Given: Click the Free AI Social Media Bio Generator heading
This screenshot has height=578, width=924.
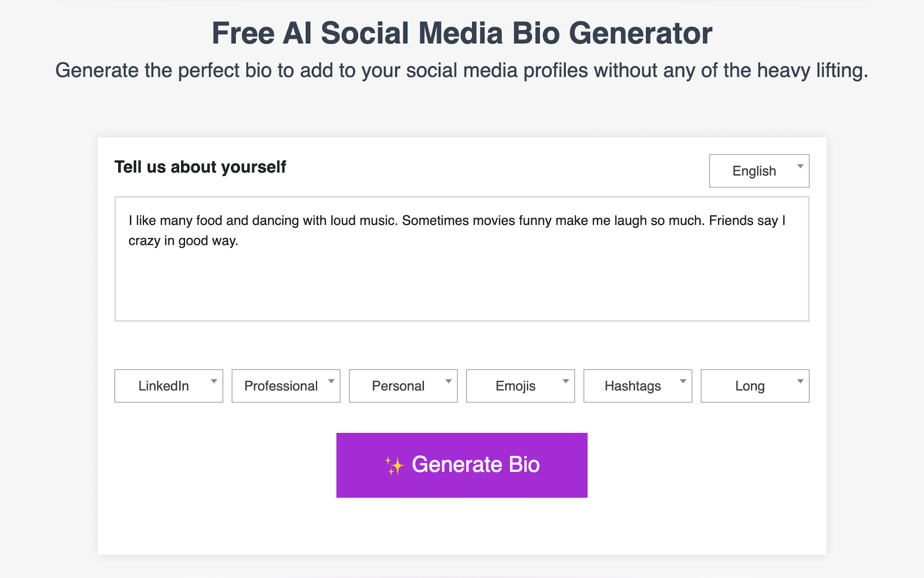Looking at the screenshot, I should [x=462, y=33].
